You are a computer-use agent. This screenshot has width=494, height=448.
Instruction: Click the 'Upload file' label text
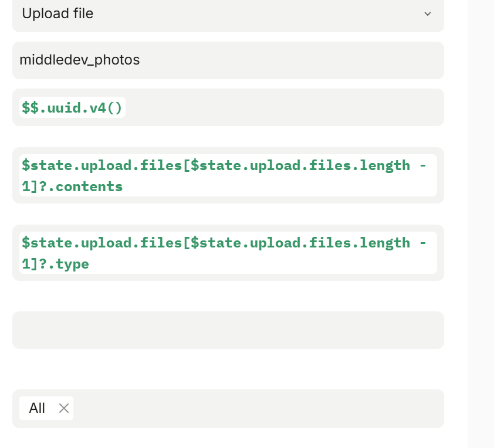[57, 13]
